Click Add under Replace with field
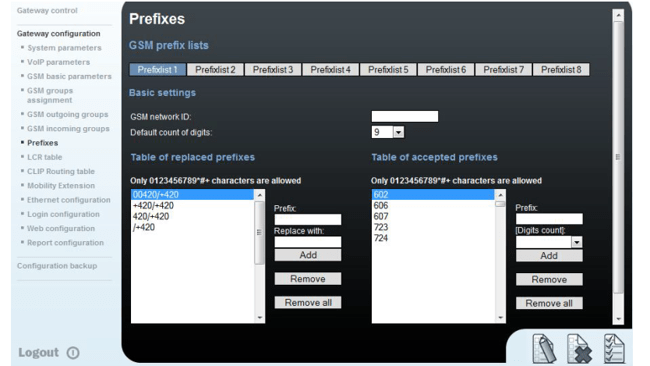 [308, 255]
